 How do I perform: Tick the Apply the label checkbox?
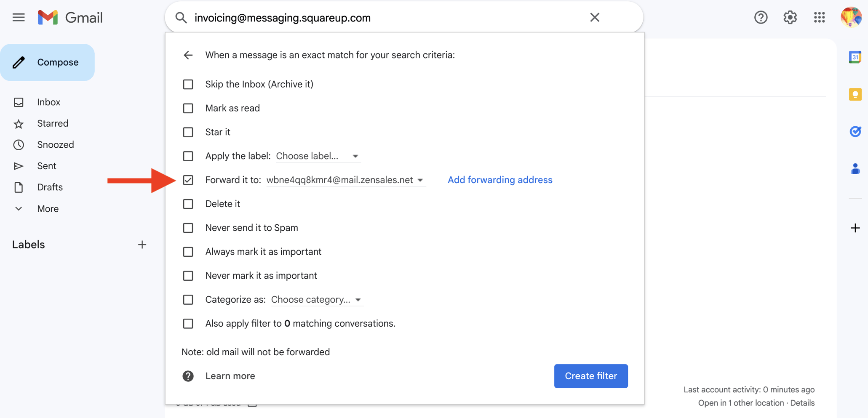(x=188, y=156)
